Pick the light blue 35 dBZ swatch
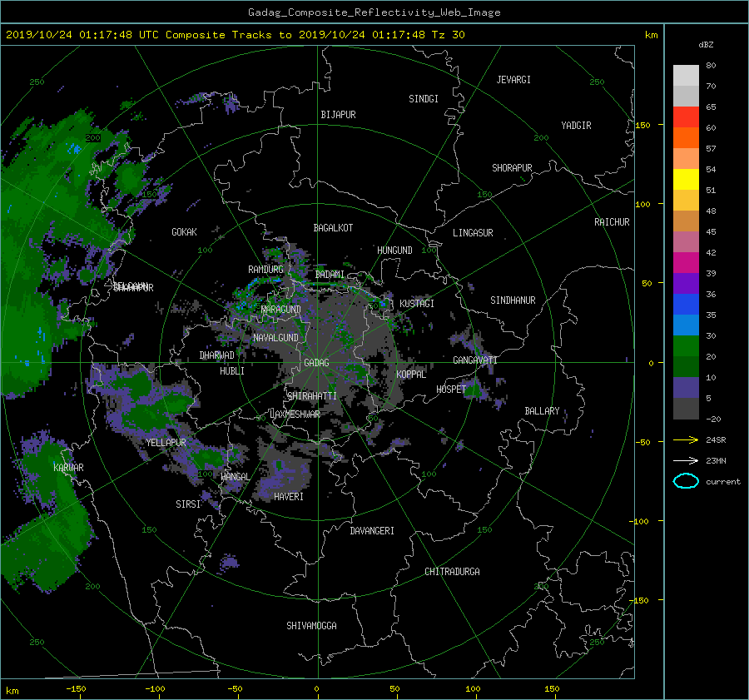 [686, 325]
